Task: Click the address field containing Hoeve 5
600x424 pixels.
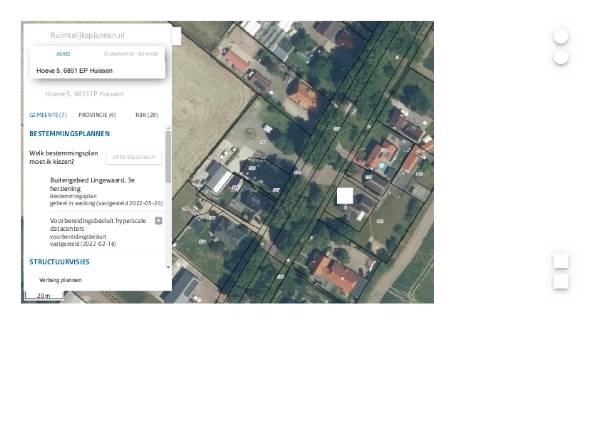Action: (x=97, y=71)
